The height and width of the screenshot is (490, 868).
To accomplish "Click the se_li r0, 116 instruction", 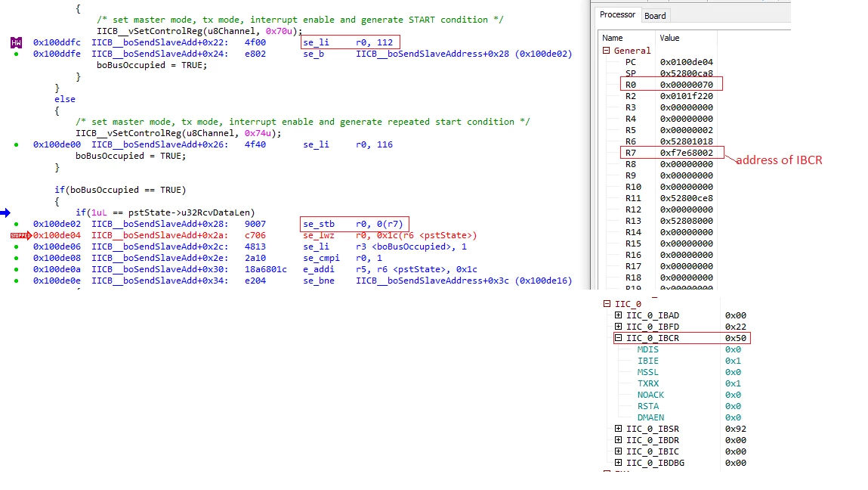I will coord(348,144).
